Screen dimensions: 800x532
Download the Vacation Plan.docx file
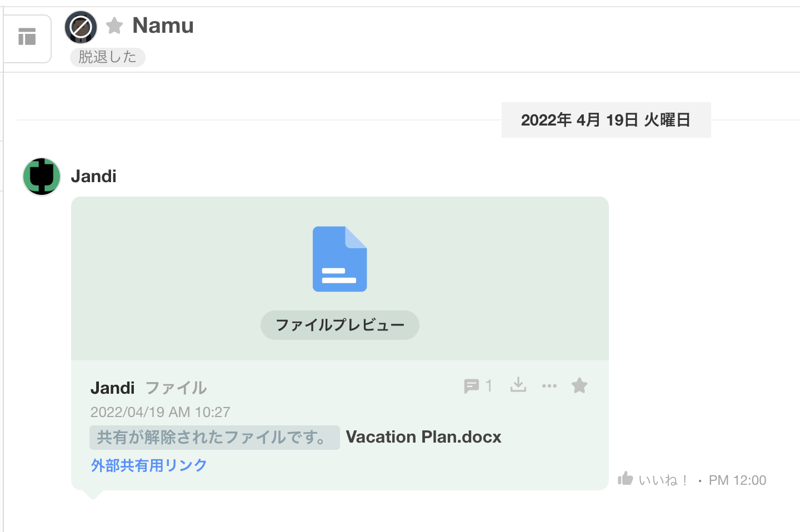pos(518,385)
